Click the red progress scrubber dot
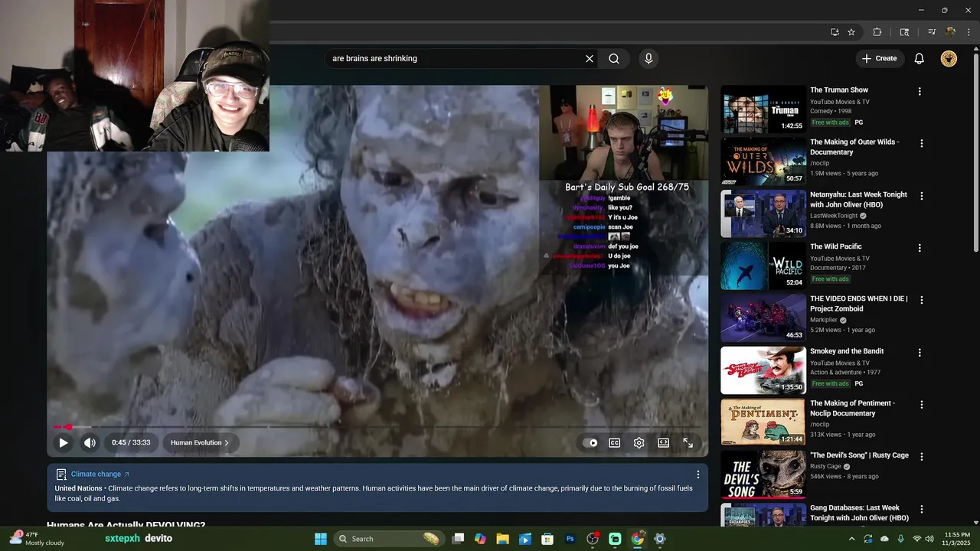 [69, 427]
